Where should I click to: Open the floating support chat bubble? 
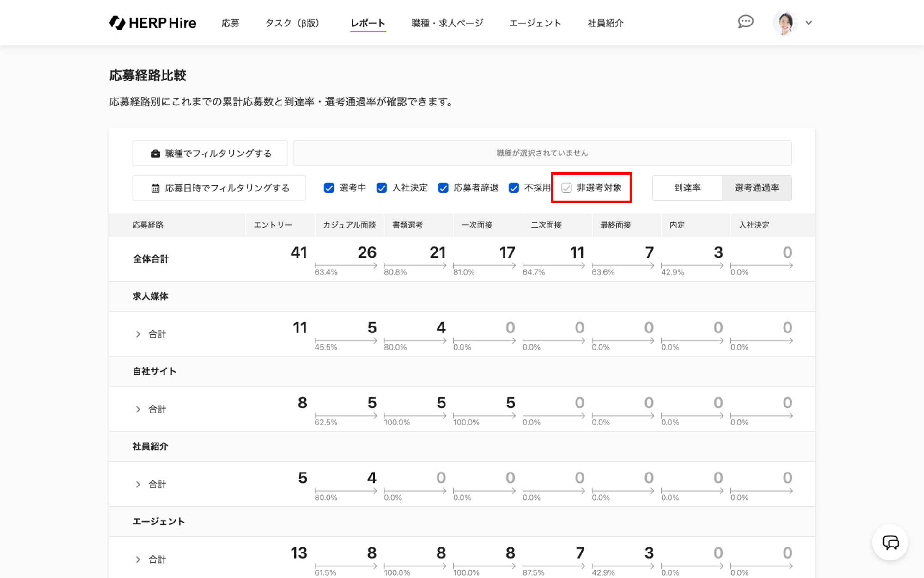click(x=890, y=542)
